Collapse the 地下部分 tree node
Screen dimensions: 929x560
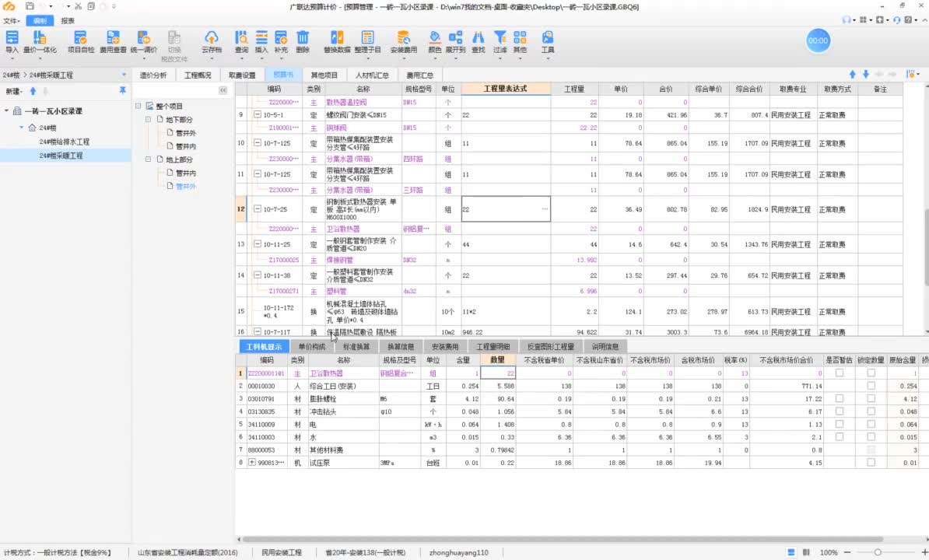click(148, 119)
